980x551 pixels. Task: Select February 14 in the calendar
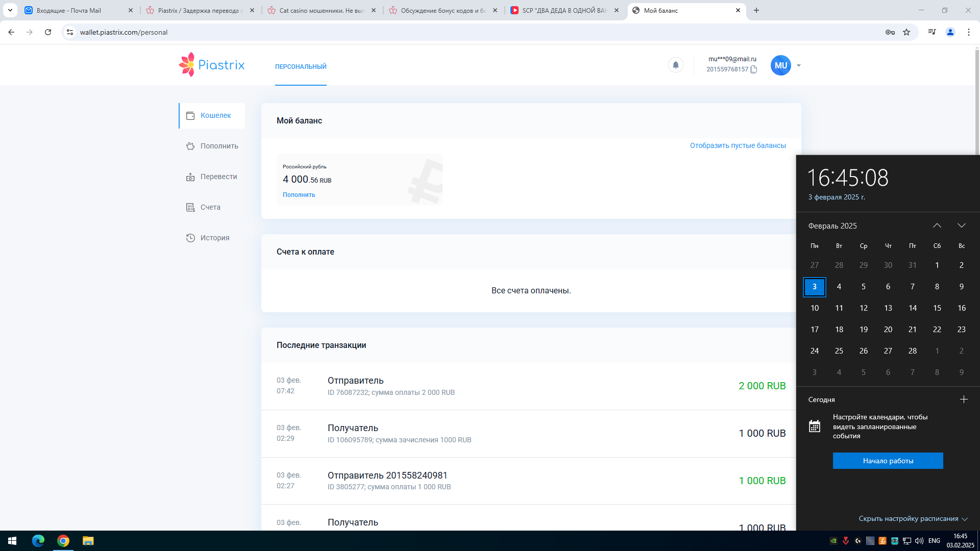913,308
